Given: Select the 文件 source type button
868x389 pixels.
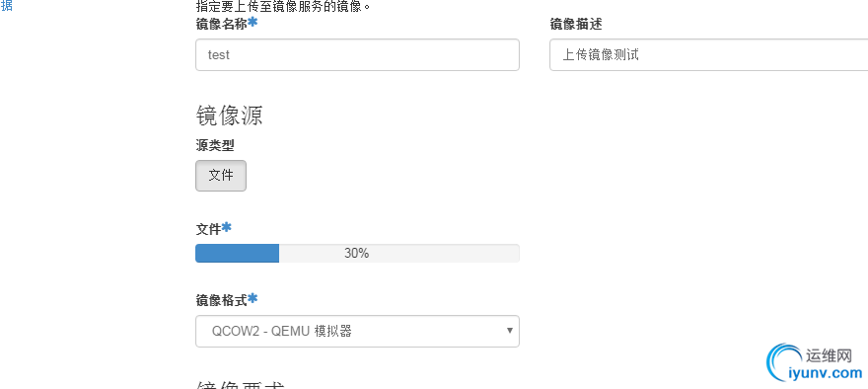Looking at the screenshot, I should (x=221, y=176).
